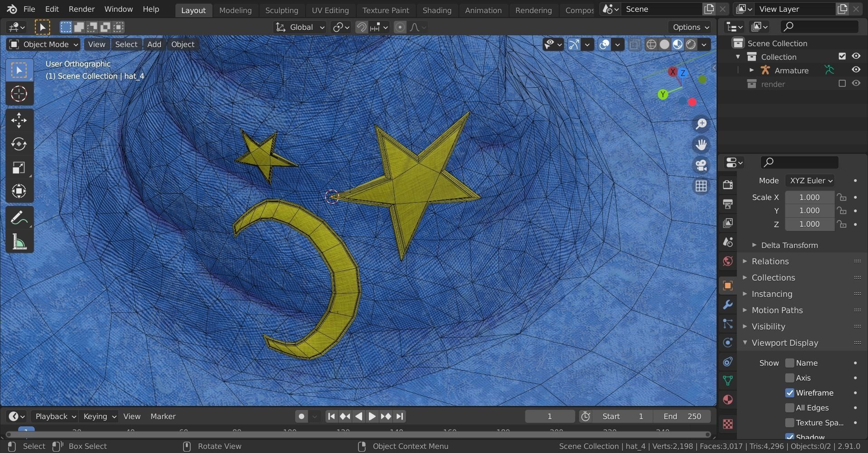Click outliner search field
This screenshot has height=453, width=868.
pos(820,27)
